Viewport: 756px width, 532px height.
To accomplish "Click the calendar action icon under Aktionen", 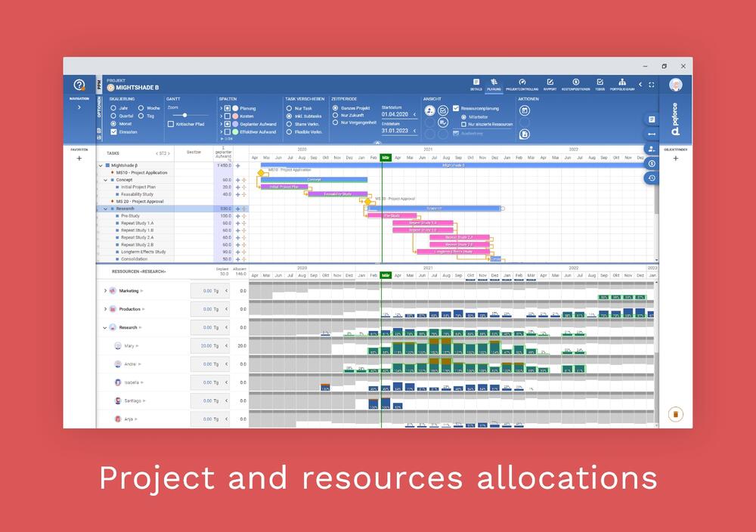I will [524, 110].
